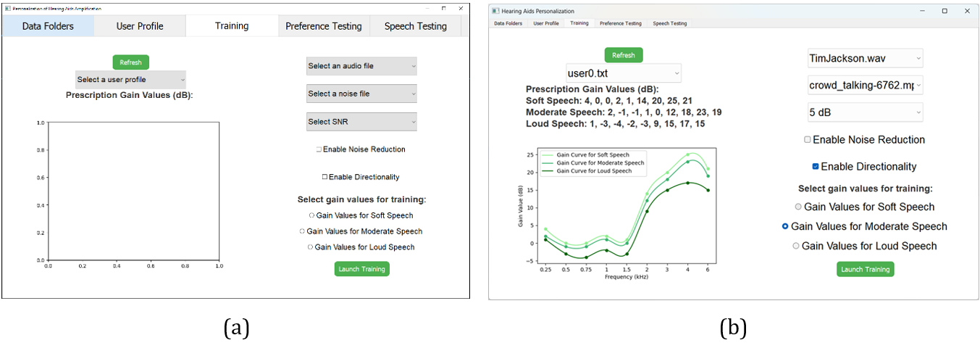Change the 5 dB SNR dropdown
This screenshot has width=980, height=343.
866,112
